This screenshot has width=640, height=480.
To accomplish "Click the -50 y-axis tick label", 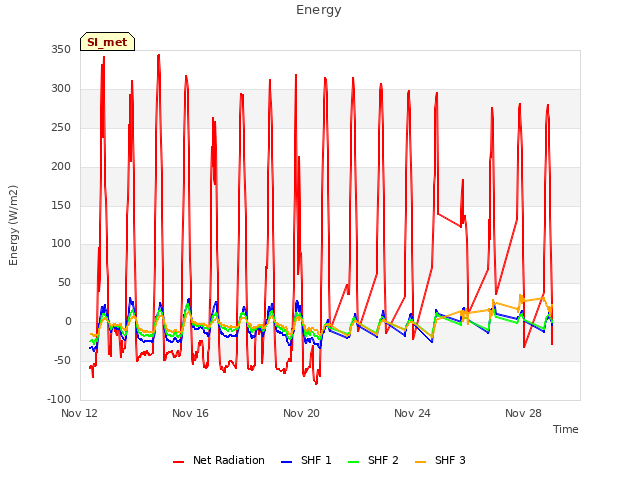I will [62, 360].
